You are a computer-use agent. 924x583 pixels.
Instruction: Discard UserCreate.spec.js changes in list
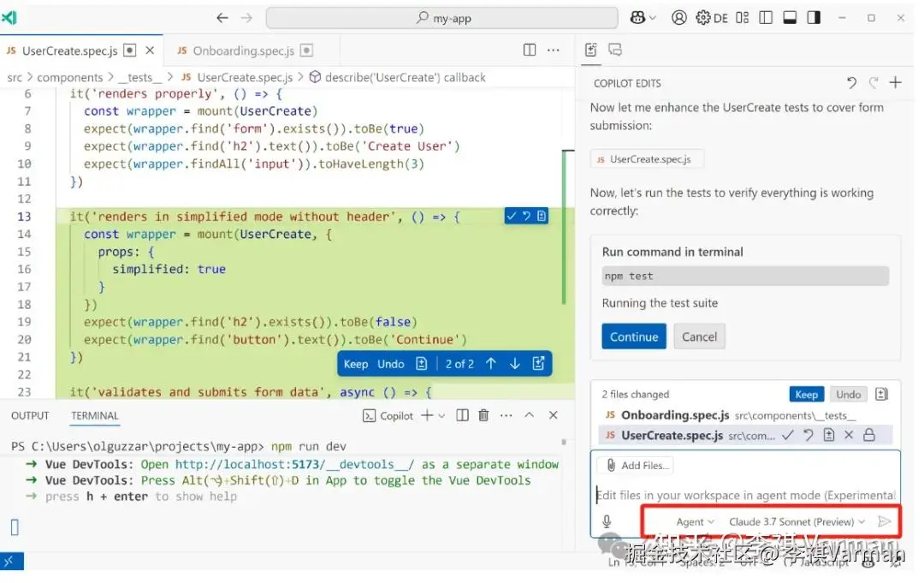(x=808, y=435)
